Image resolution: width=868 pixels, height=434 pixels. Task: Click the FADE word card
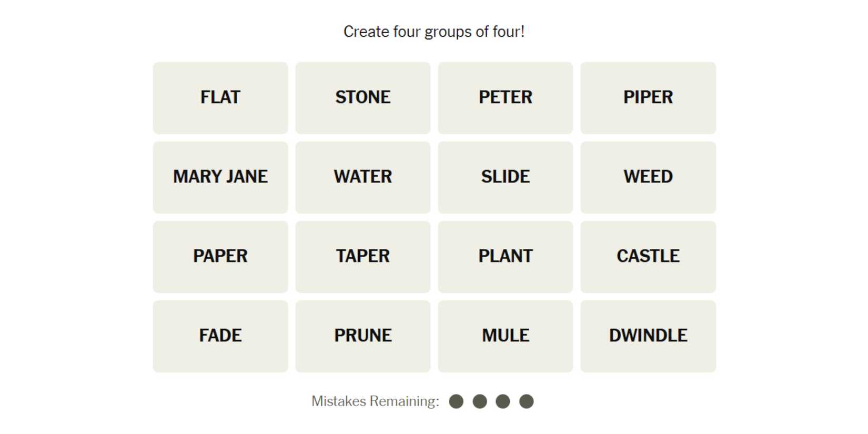(220, 336)
